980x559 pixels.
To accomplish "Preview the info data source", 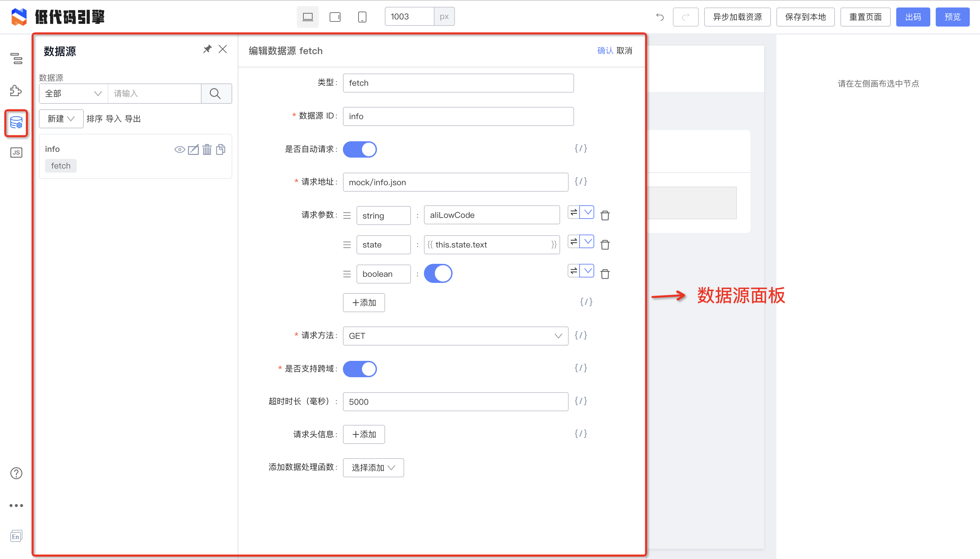I will click(179, 149).
